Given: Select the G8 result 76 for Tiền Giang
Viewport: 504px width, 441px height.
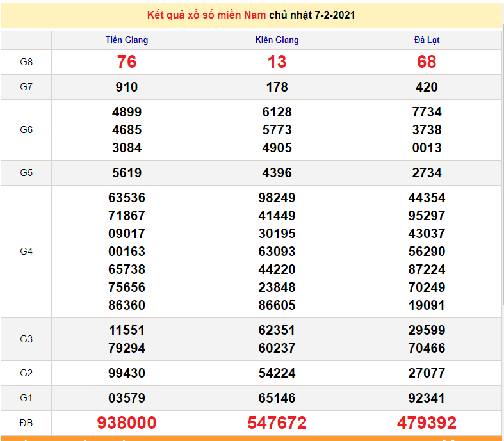Looking at the screenshot, I should pos(127,62).
